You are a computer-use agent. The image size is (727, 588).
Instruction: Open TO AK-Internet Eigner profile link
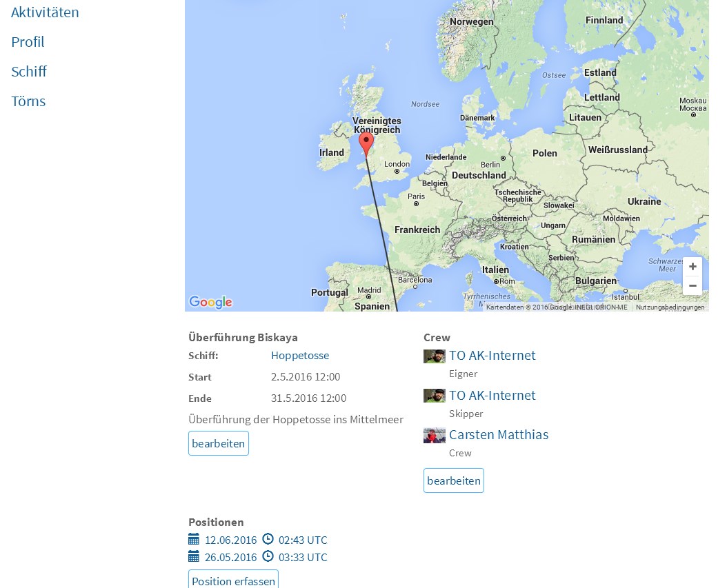click(x=492, y=356)
